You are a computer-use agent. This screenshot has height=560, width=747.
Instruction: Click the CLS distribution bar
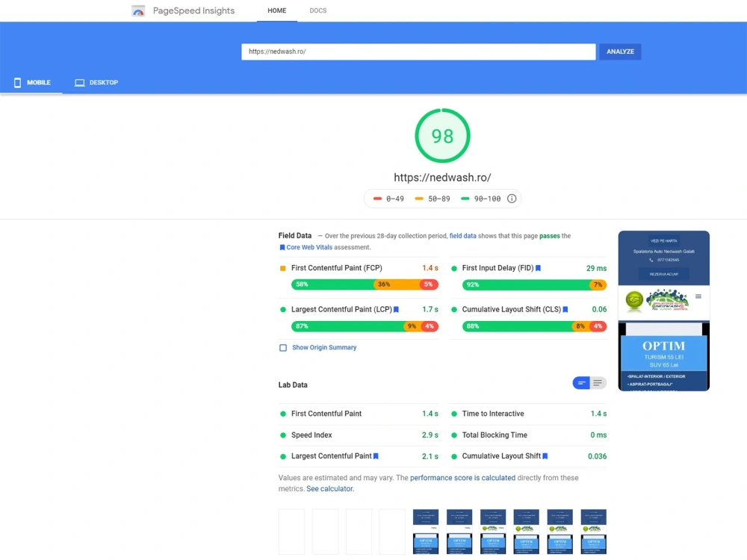(534, 326)
